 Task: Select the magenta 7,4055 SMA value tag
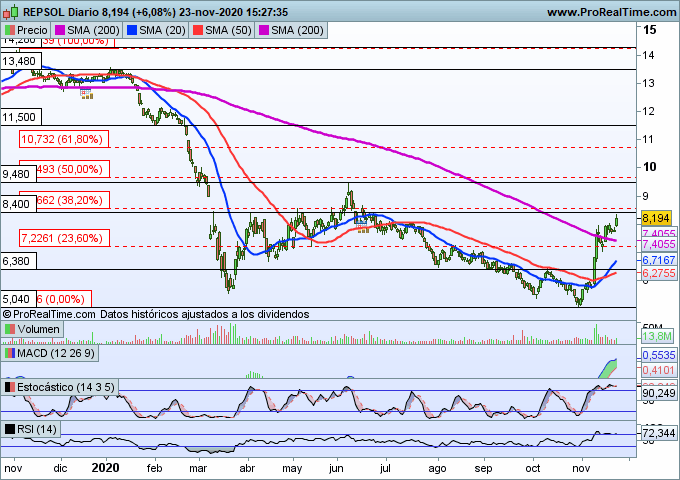(658, 244)
